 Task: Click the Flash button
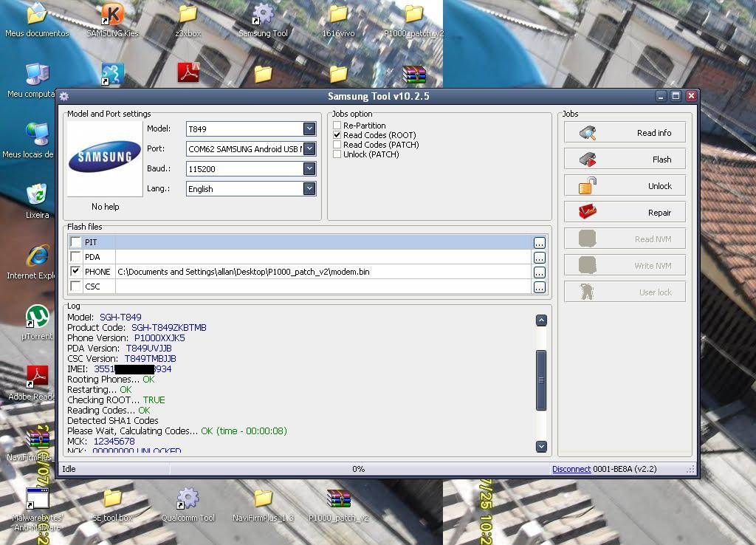625,160
